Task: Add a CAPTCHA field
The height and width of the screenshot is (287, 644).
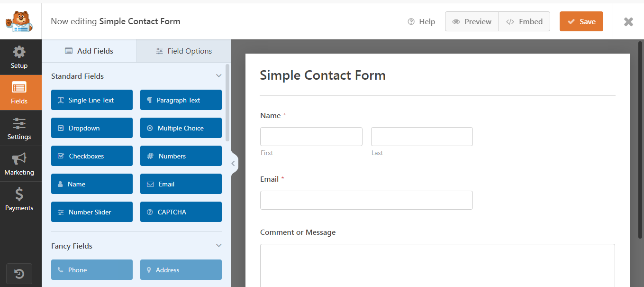Action: pos(181,212)
